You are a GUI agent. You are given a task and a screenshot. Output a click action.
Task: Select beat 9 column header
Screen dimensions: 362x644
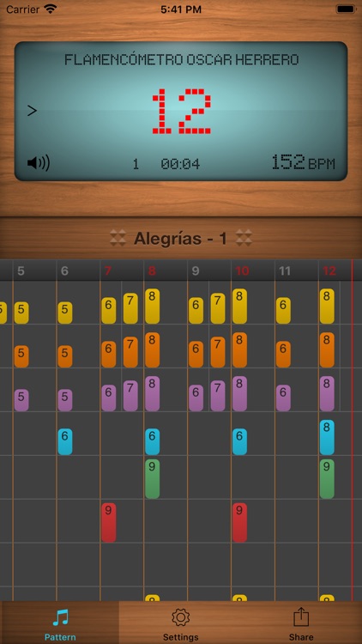[196, 270]
